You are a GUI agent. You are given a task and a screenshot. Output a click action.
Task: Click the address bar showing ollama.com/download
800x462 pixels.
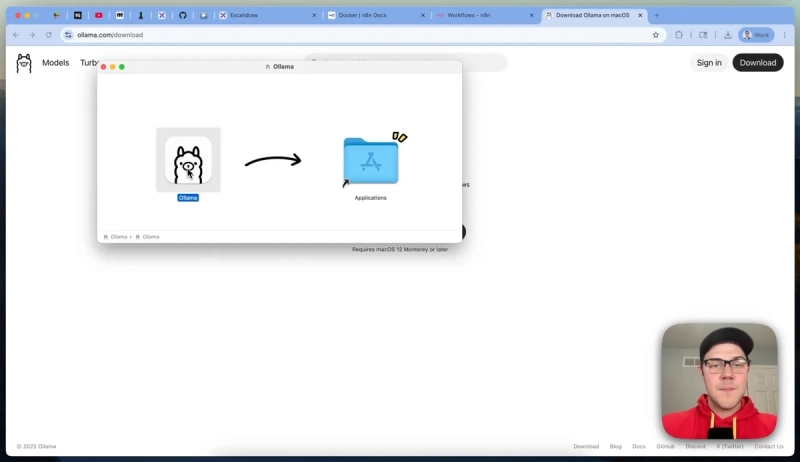pyautogui.click(x=362, y=35)
